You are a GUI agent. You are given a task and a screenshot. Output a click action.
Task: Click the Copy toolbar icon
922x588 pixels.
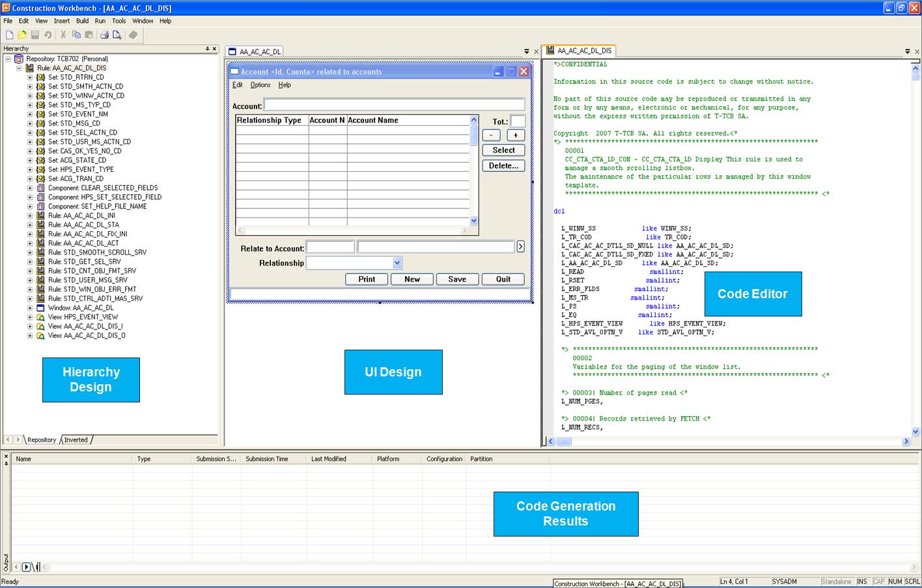pos(76,35)
